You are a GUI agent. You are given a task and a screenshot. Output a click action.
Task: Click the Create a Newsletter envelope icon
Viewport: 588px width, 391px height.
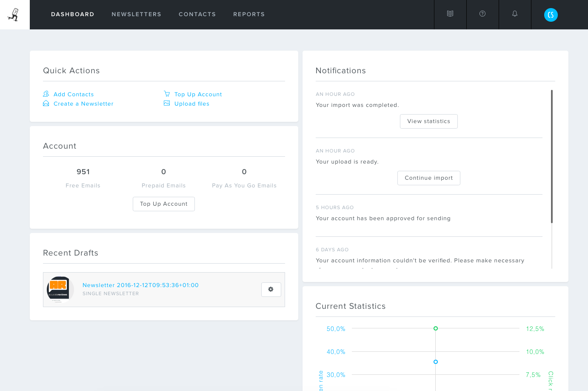pos(46,103)
